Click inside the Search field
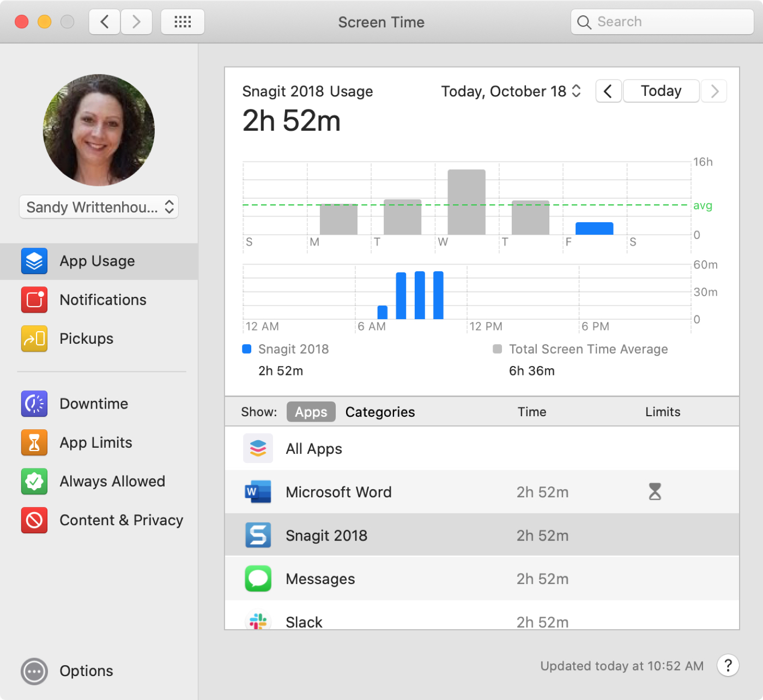 [662, 22]
